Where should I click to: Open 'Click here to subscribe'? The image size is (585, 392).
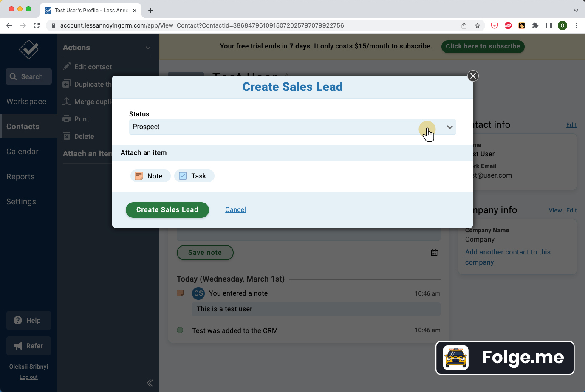tap(483, 47)
